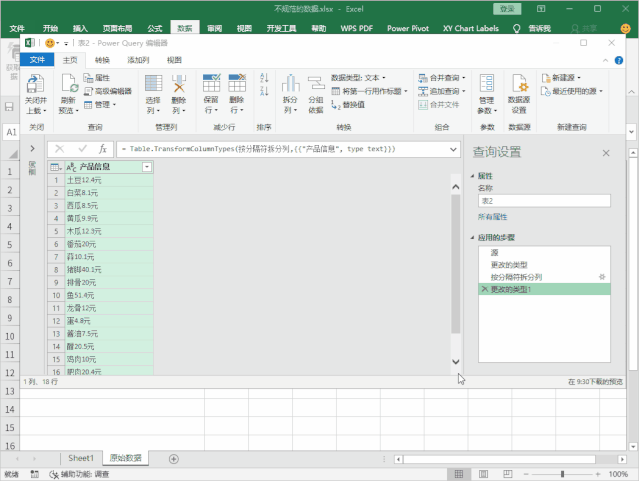Open the 高级编辑器 advanced editor

(112, 91)
